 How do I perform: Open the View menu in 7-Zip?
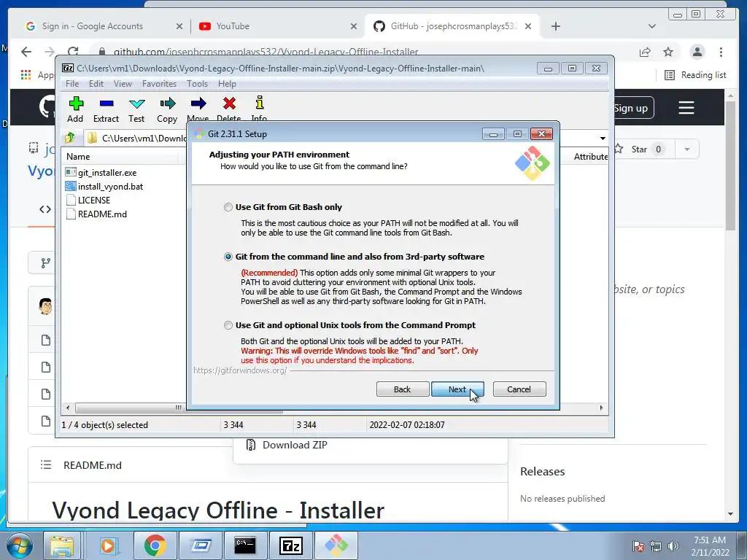pyautogui.click(x=123, y=84)
